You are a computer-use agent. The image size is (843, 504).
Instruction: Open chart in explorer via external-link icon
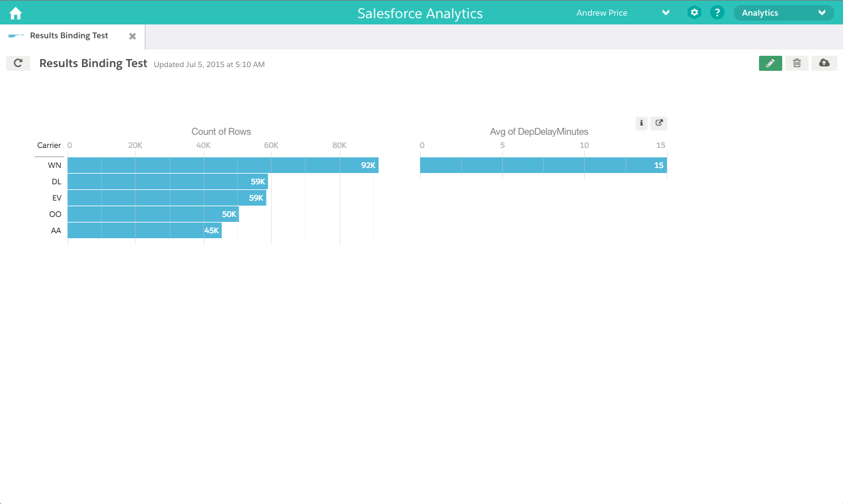(659, 123)
